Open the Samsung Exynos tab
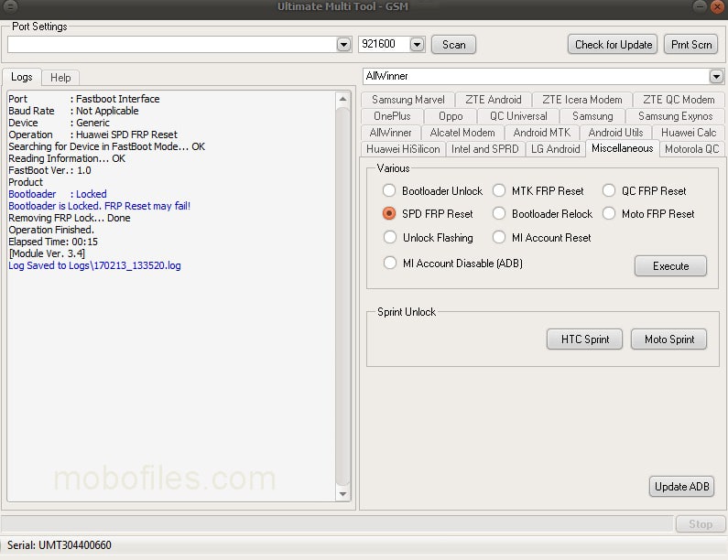728x560 pixels. click(x=675, y=116)
